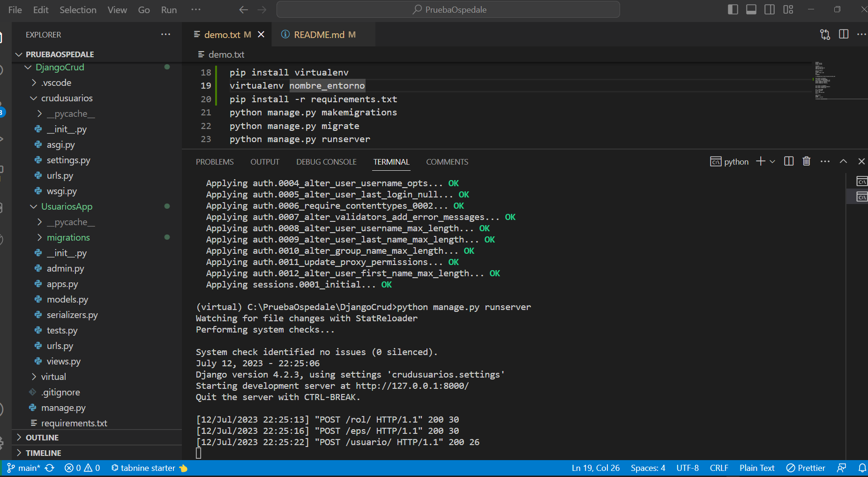Open the terminal launch profile dropdown arrow
Viewport: 868px width, 477px height.
(x=772, y=161)
